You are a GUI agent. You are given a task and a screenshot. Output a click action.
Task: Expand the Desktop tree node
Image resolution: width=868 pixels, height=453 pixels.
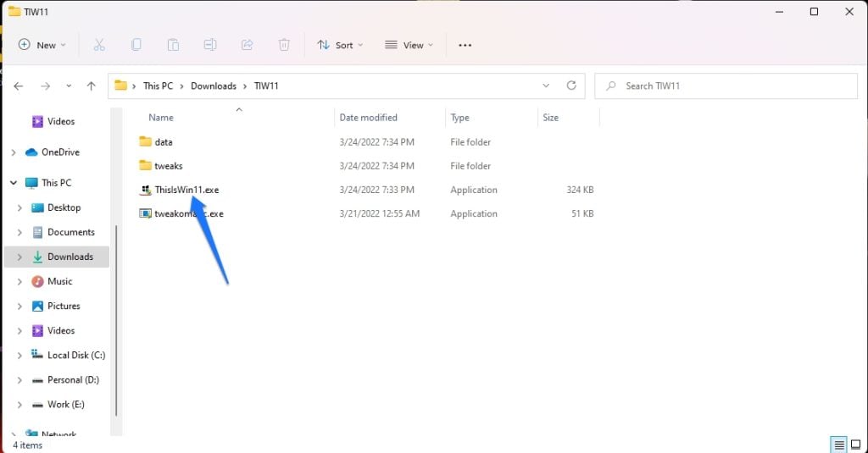20,207
